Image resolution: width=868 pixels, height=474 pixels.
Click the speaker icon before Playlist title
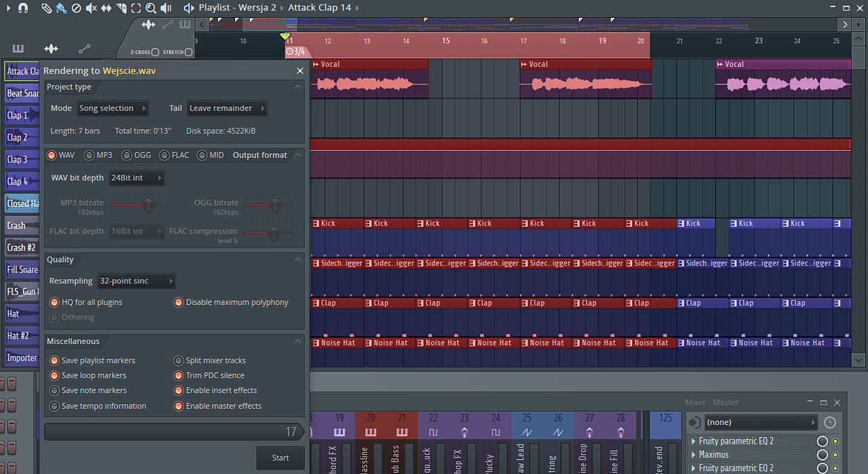point(188,7)
